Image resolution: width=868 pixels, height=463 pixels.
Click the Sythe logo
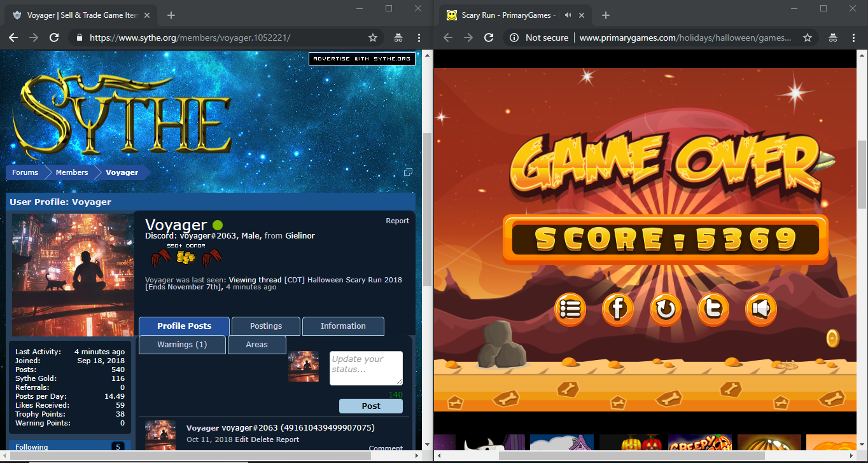[121, 114]
